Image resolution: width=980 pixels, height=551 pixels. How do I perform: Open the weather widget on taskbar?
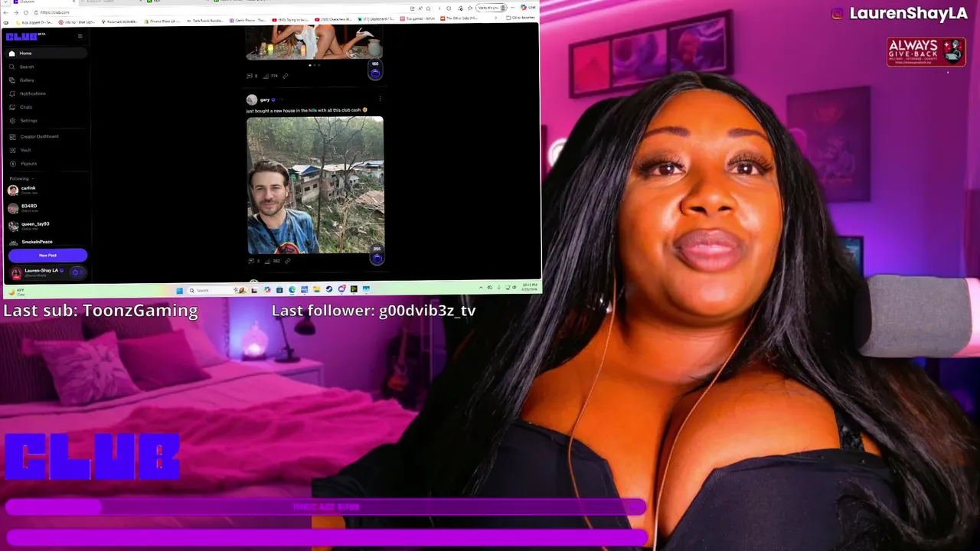click(x=15, y=291)
